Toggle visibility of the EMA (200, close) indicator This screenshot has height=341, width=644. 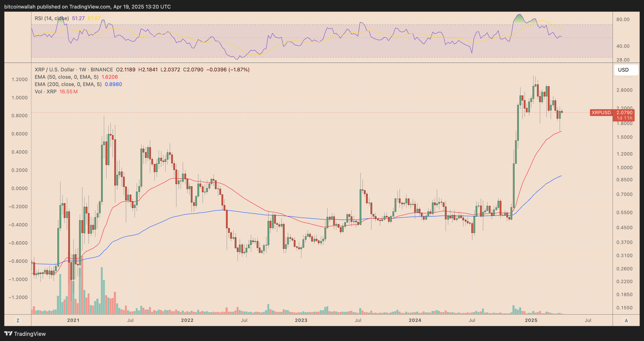(x=68, y=84)
